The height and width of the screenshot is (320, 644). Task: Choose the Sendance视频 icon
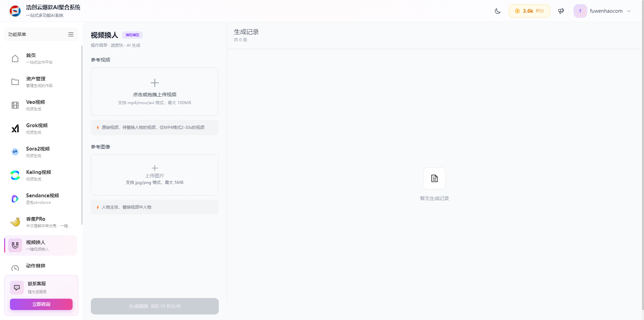pos(15,199)
